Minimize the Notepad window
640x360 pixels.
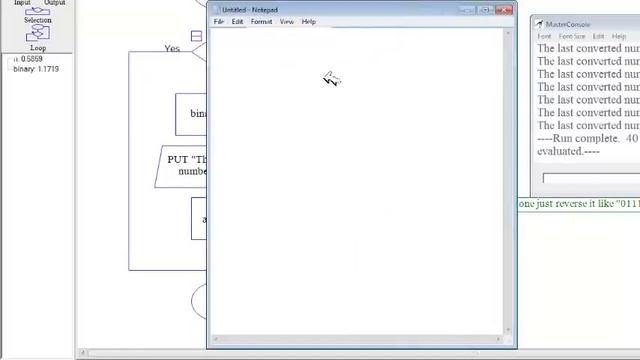click(x=466, y=10)
